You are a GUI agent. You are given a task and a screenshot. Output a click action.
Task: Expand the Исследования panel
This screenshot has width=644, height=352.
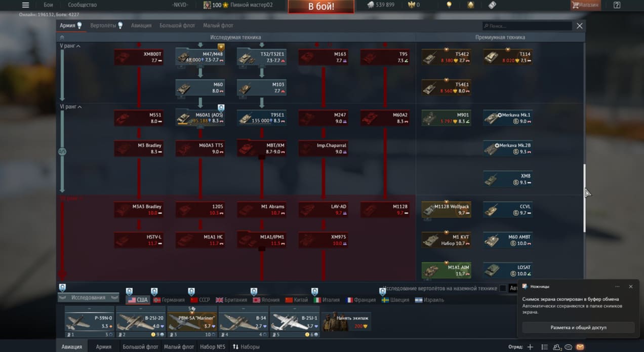click(x=89, y=298)
